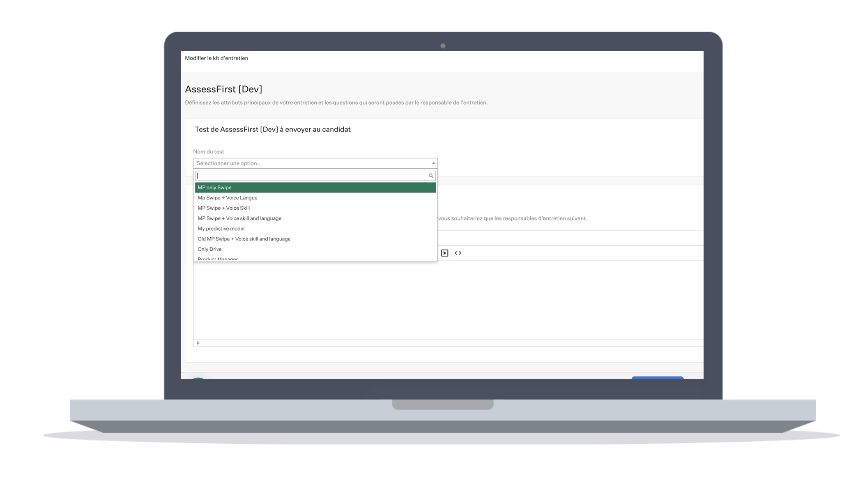Open the source code editor icon
The image size is (865, 504).
point(458,253)
